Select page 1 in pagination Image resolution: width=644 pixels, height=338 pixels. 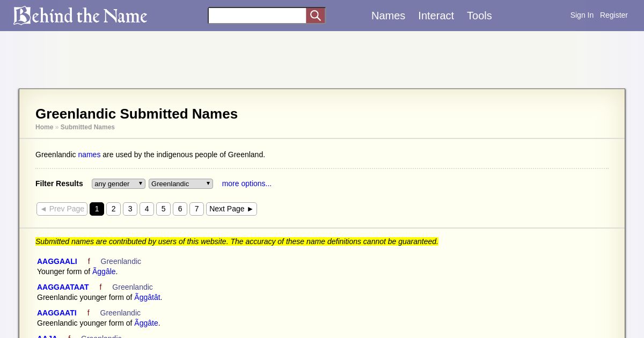[x=97, y=209]
